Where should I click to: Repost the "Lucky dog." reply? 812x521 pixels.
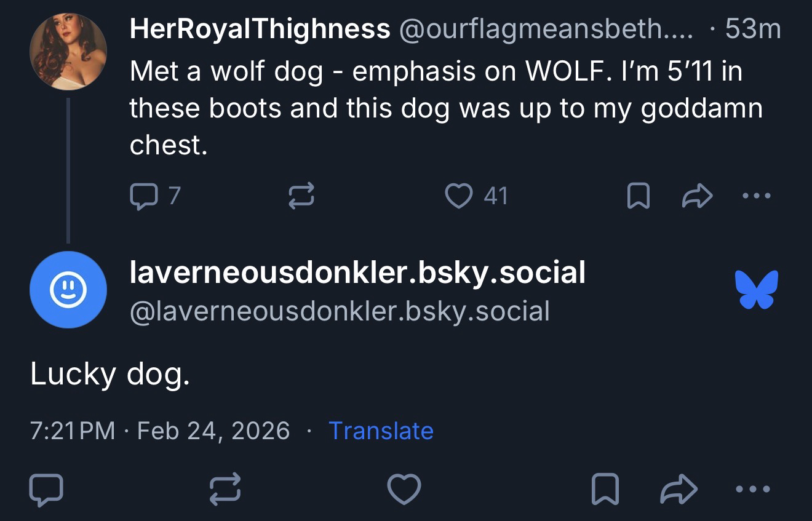[x=225, y=490]
